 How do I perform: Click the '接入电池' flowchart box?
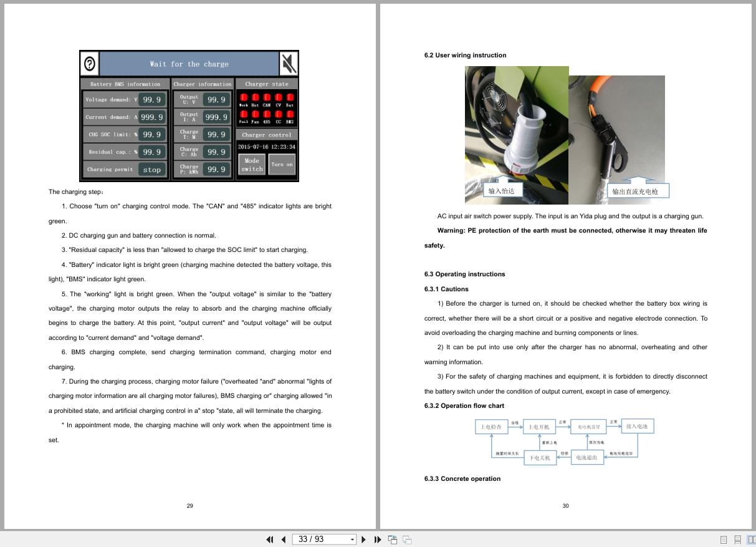(637, 427)
